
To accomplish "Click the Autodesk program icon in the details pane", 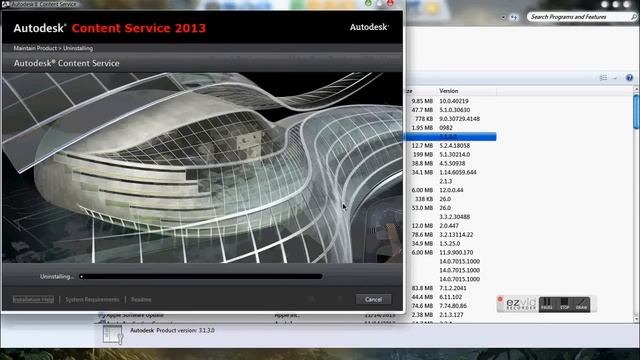I will pyautogui.click(x=112, y=335).
